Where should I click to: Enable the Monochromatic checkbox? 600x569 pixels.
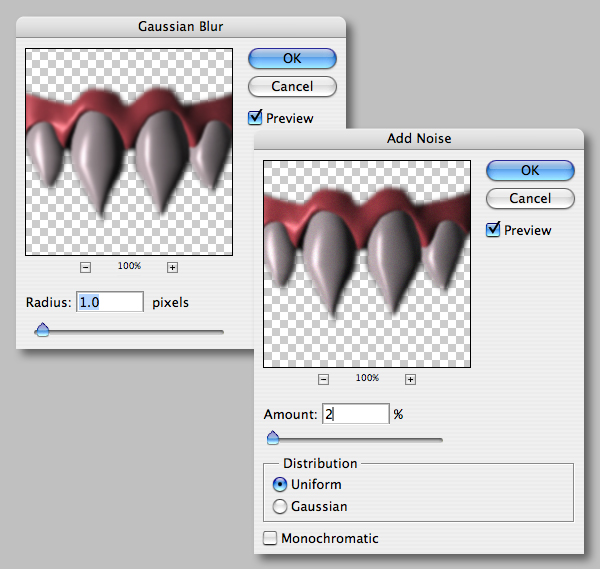270,538
